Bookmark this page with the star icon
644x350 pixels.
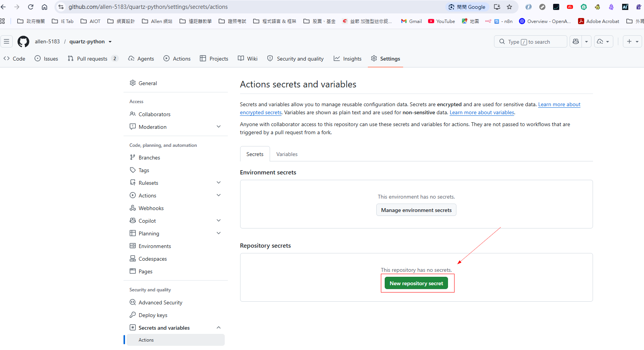tap(509, 7)
